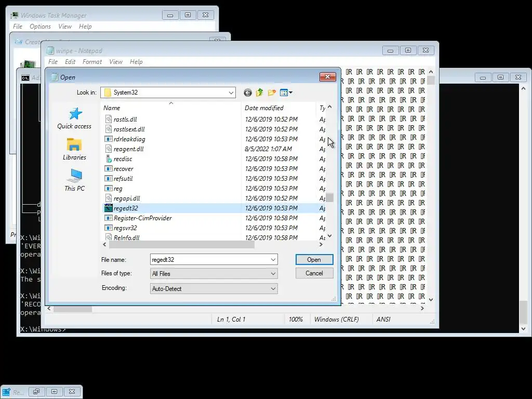Go back using the Open dialog back arrow
The image size is (532, 399).
click(248, 92)
